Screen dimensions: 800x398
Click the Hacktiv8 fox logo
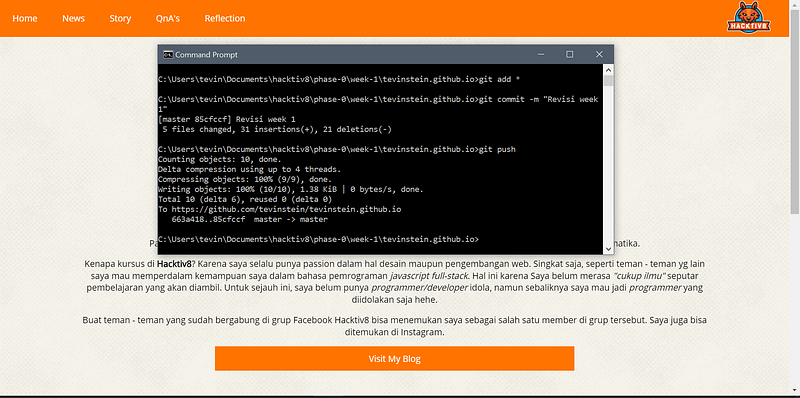point(748,18)
